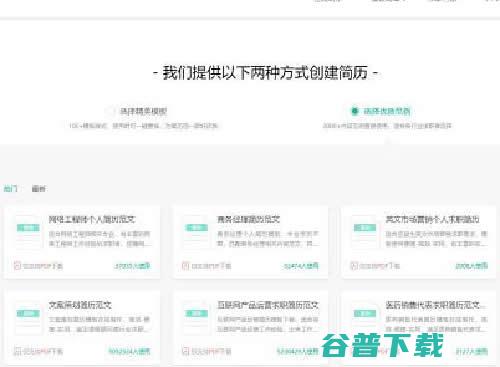Image resolution: width=500 pixels, height=367 pixels.
Task: Click description text under 网络工程师个人简历范文
Action: click(99, 239)
